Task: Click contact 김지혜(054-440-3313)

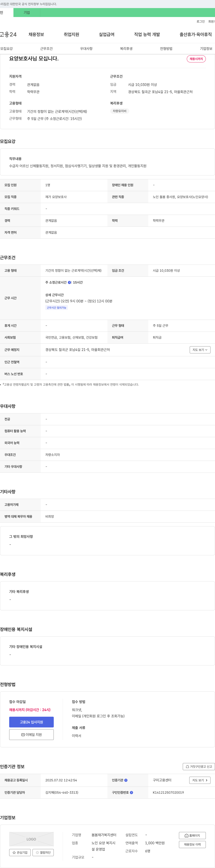Action: pos(62,793)
